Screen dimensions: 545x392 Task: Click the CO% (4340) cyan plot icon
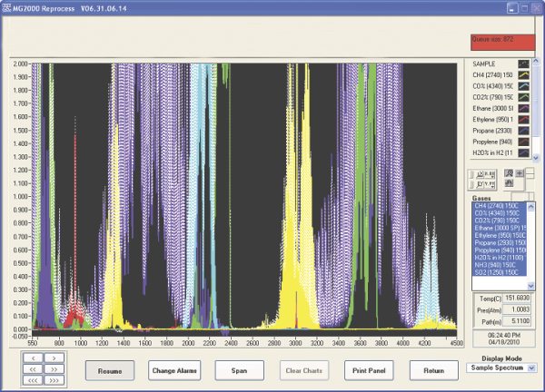pyautogui.click(x=523, y=86)
